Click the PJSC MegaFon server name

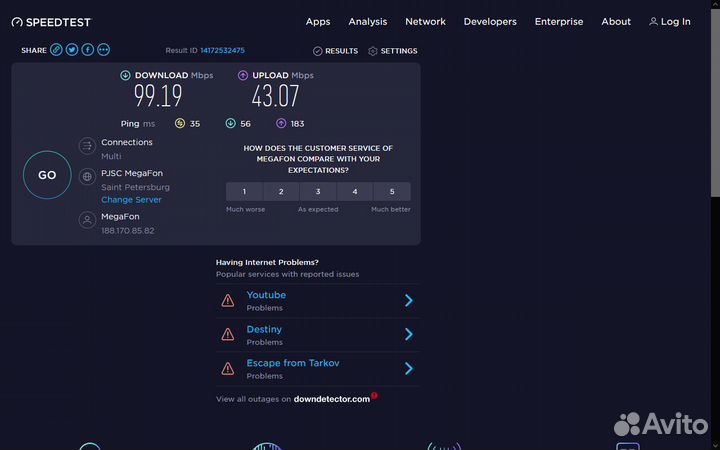[x=132, y=173]
